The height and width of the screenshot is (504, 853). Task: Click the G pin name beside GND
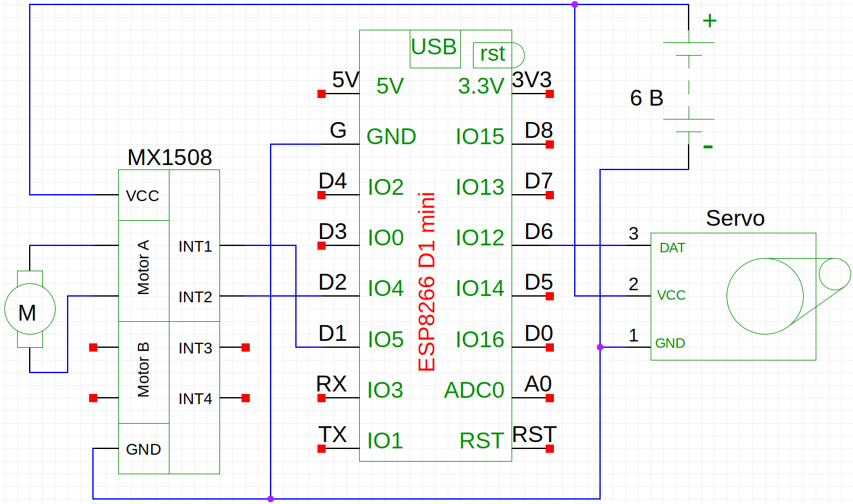338,131
